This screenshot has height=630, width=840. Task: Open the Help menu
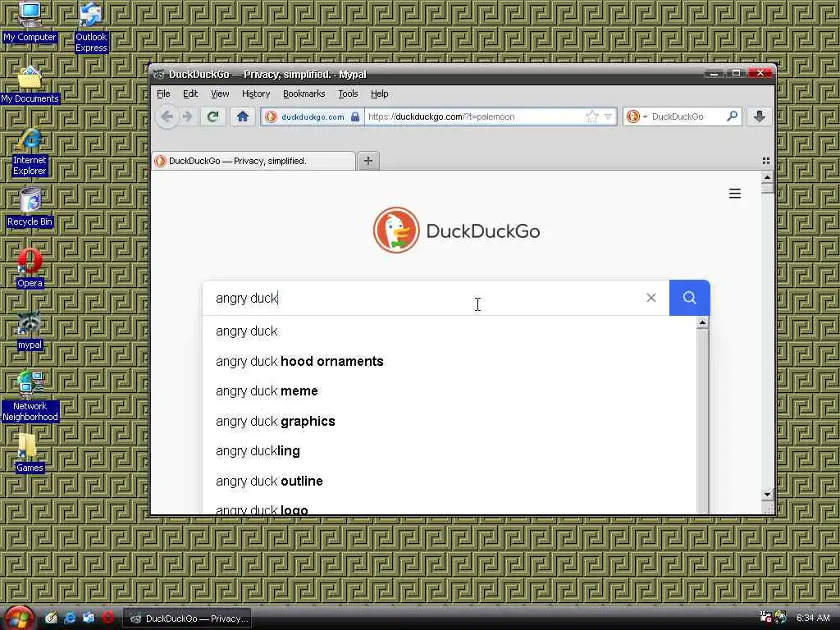coord(379,94)
